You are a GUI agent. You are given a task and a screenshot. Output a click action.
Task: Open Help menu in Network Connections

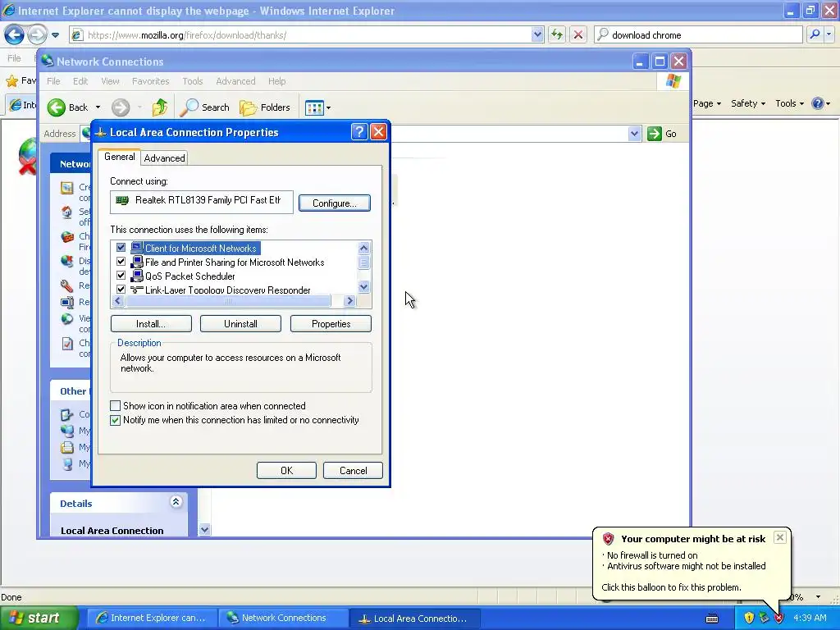click(277, 81)
